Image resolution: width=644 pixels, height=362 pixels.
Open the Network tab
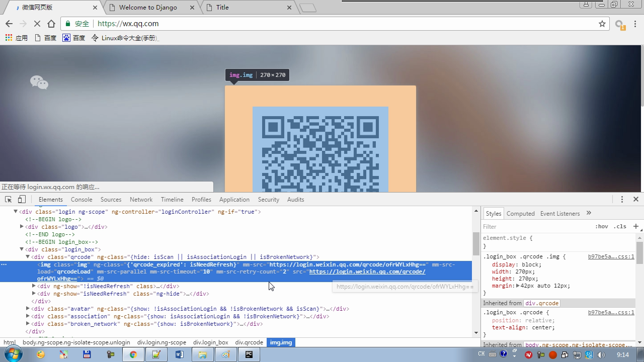(141, 200)
